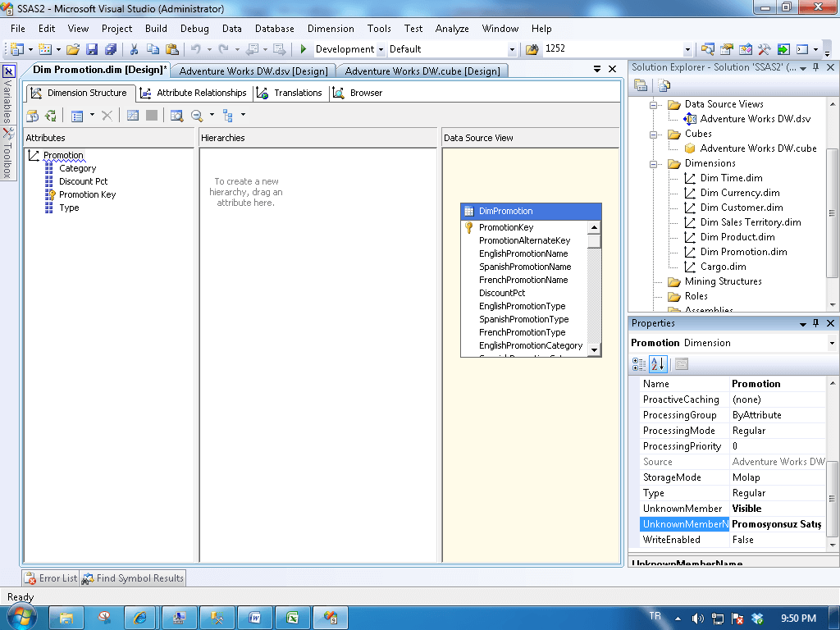Switch to Adventure Works DW.cube tab
Screen dimensions: 840x630
coord(422,71)
